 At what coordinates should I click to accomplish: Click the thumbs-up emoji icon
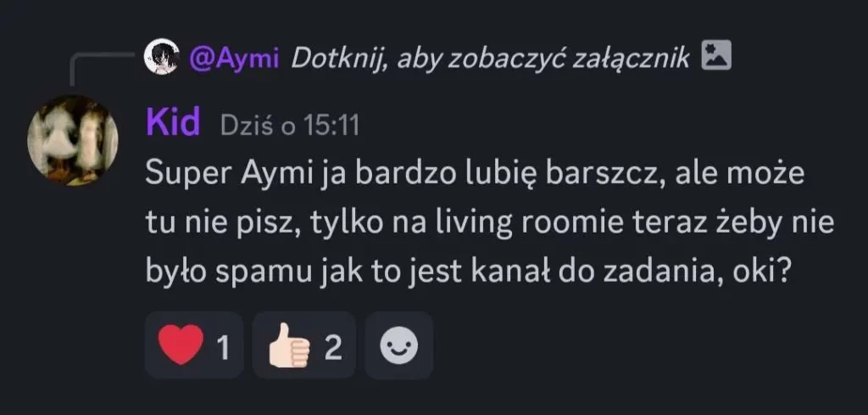(289, 345)
